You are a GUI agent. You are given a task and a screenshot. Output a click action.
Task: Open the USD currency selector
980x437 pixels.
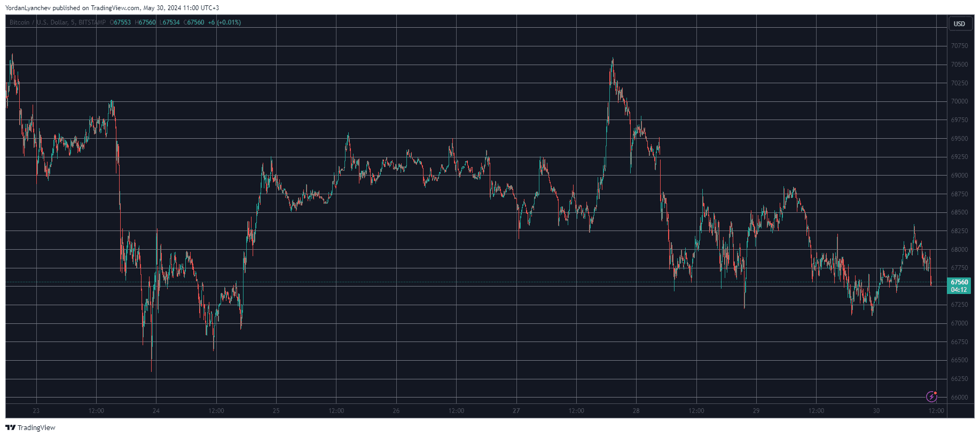point(960,23)
